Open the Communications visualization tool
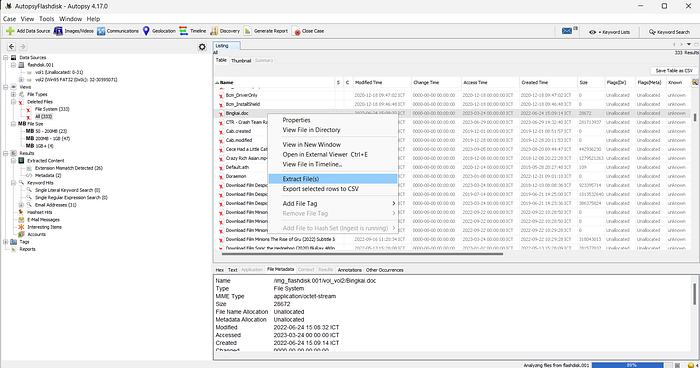The image size is (700, 368). [118, 31]
